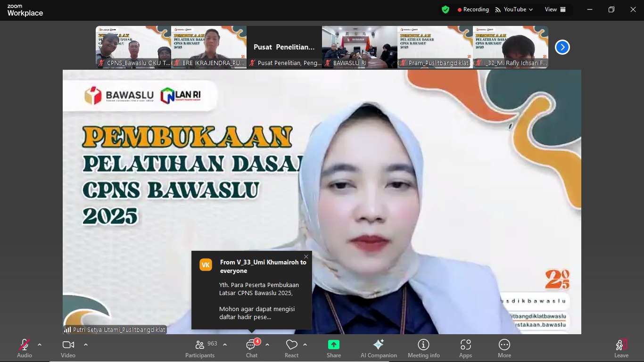
Task: Show next participants with the blue arrow
Action: pyautogui.click(x=562, y=47)
